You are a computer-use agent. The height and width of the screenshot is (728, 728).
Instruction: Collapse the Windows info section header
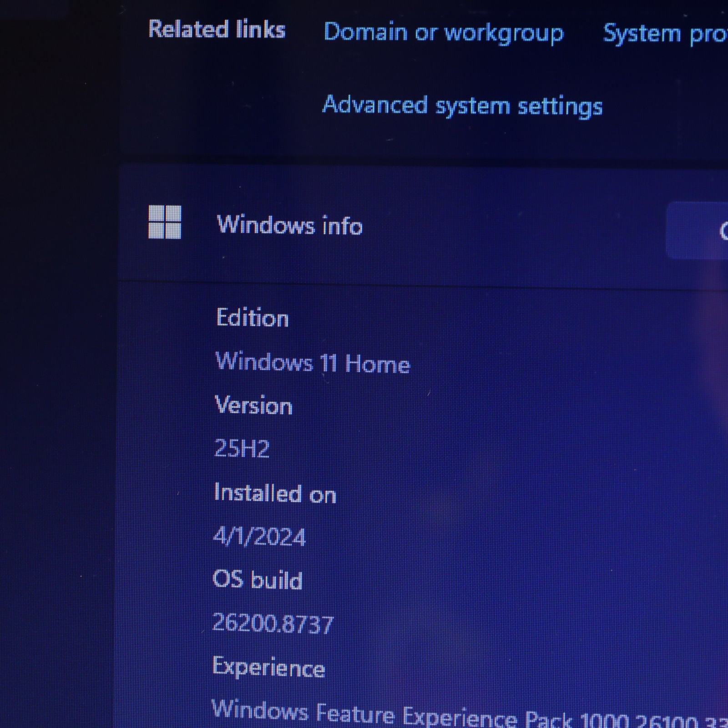[x=423, y=225]
